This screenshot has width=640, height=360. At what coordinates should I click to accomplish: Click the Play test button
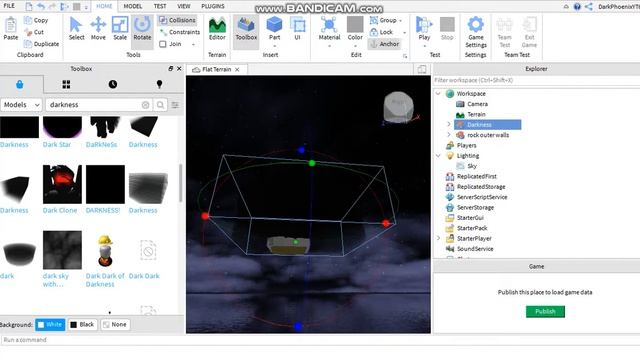[424, 29]
